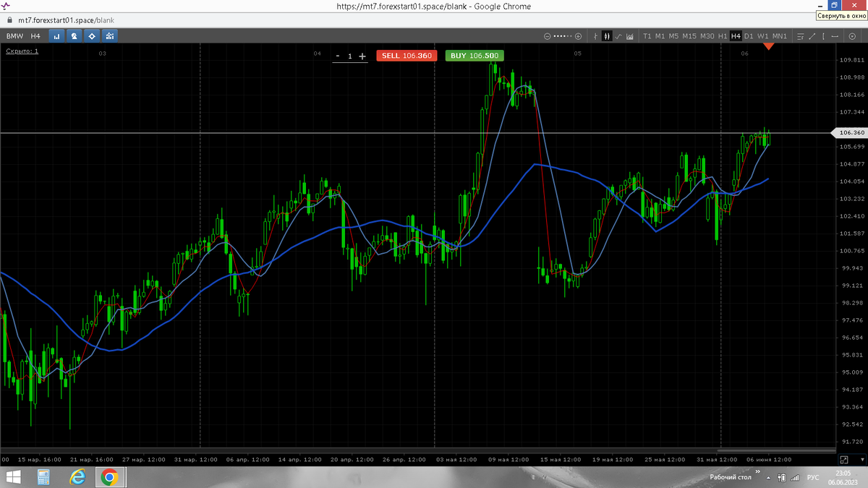
Task: Click the lot volume field showing 1
Action: (350, 56)
